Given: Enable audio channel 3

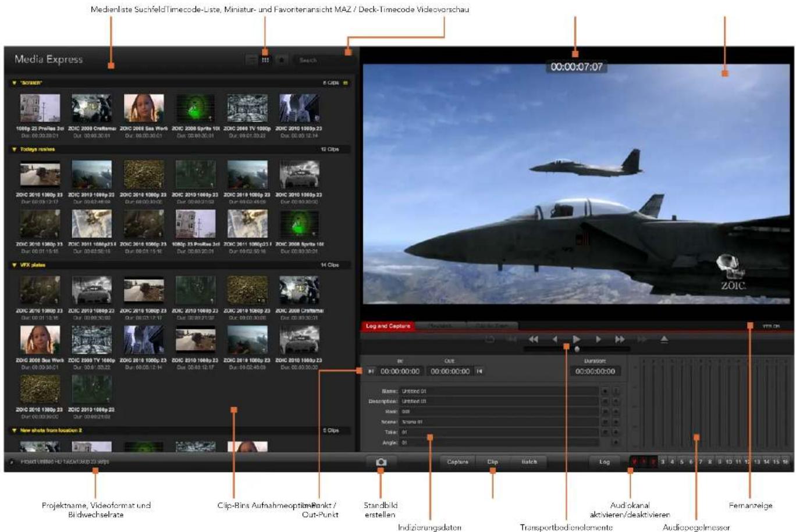Looking at the screenshot, I should coord(662,462).
